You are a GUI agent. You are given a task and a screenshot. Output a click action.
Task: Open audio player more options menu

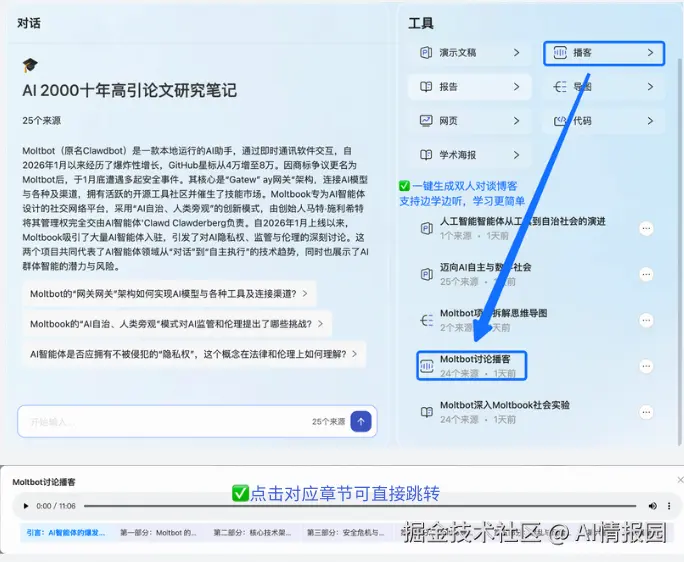coord(669,506)
